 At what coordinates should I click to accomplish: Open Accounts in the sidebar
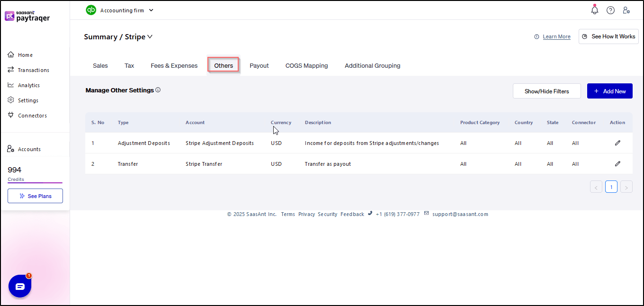[x=29, y=149]
